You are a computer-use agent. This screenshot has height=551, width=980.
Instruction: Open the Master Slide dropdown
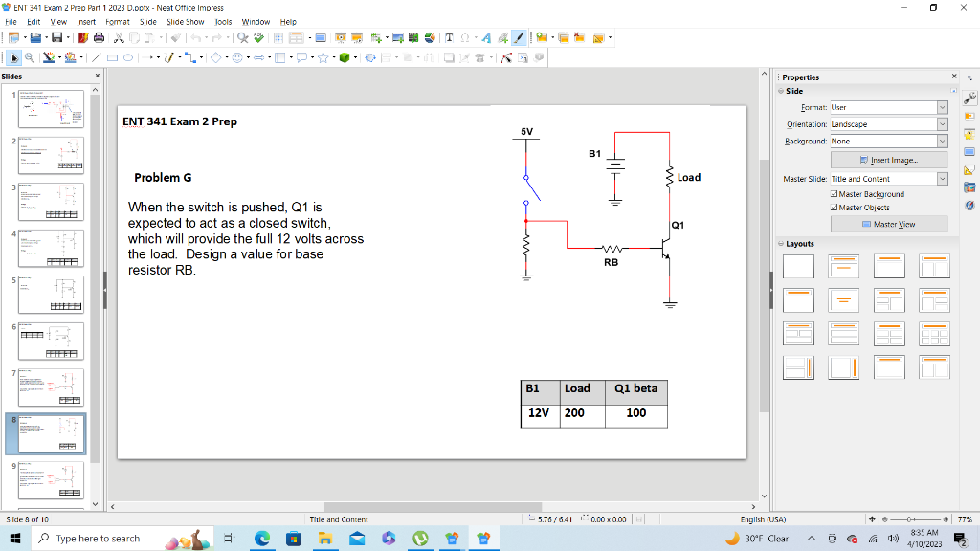[889, 179]
